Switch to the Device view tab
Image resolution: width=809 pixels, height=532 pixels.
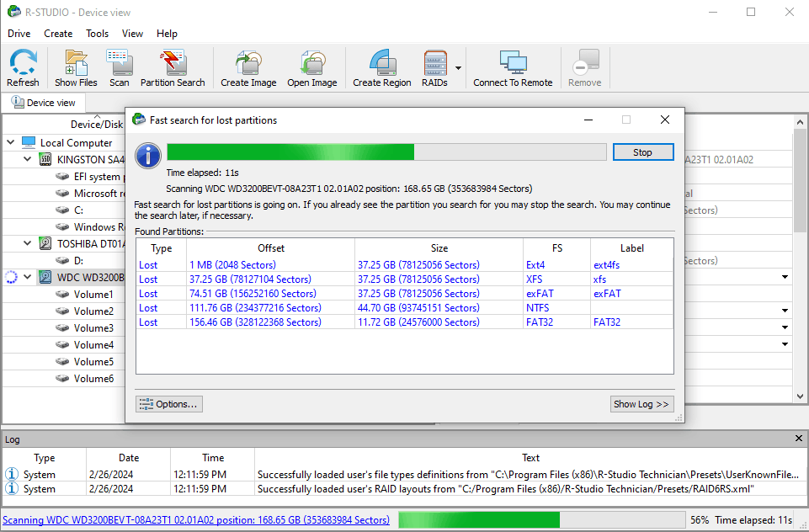[43, 103]
